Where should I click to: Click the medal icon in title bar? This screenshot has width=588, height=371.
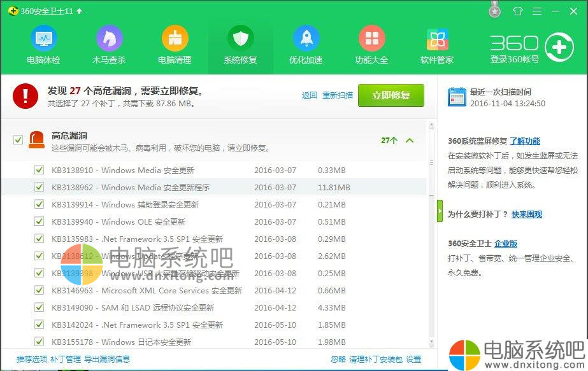[494, 11]
